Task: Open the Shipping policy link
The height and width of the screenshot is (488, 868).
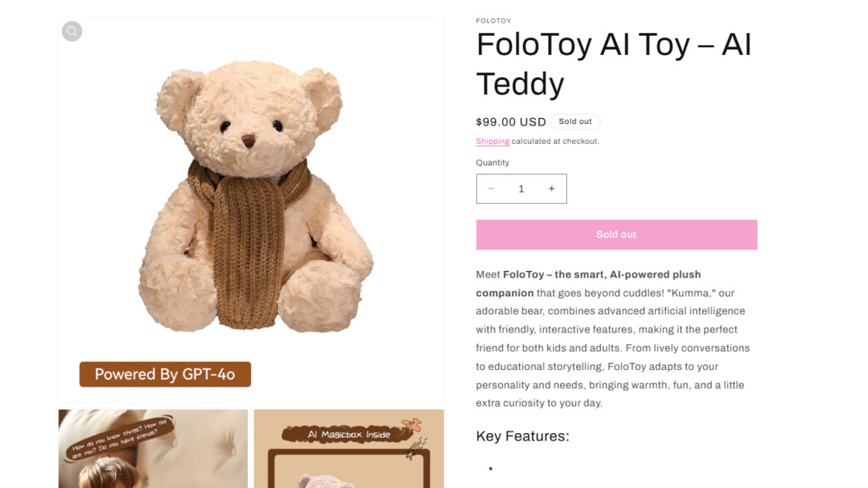Action: pos(492,141)
